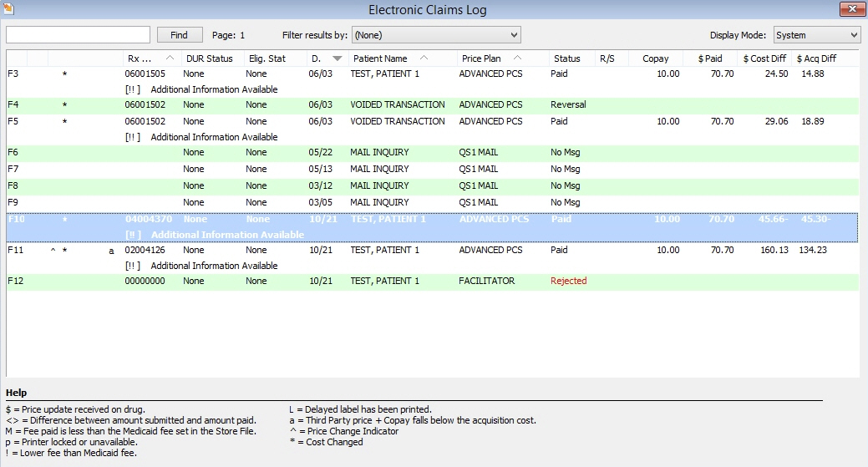Select highlighted Rx 04004370
The width and height of the screenshot is (868, 467).
pos(149,219)
